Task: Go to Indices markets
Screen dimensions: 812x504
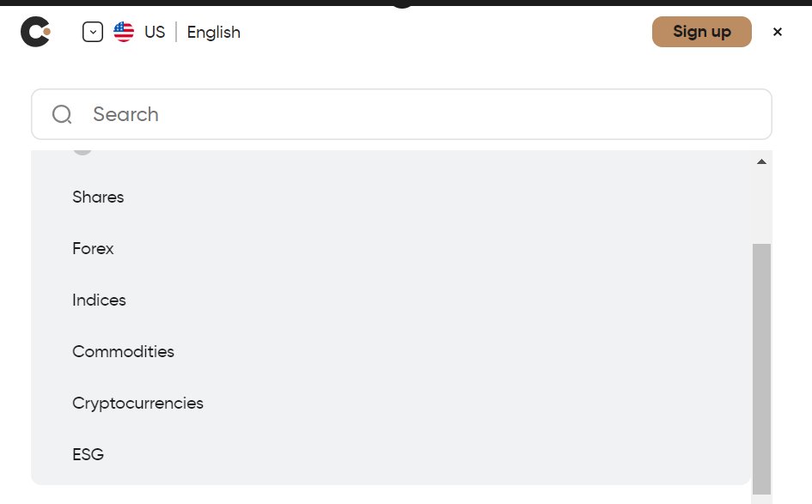Action: coord(100,301)
